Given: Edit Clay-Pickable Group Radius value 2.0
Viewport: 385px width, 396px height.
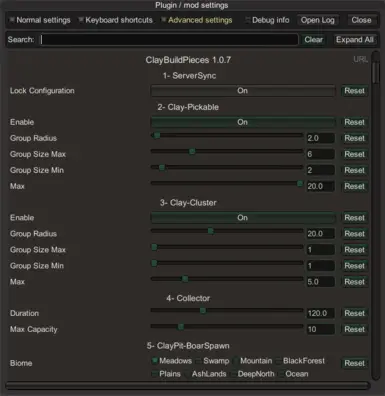Looking at the screenshot, I should [320, 138].
